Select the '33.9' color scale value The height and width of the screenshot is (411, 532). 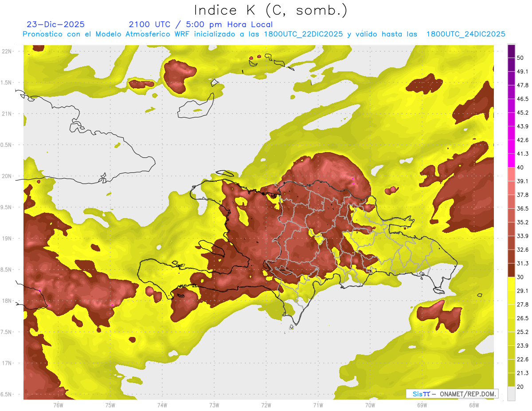coord(523,236)
